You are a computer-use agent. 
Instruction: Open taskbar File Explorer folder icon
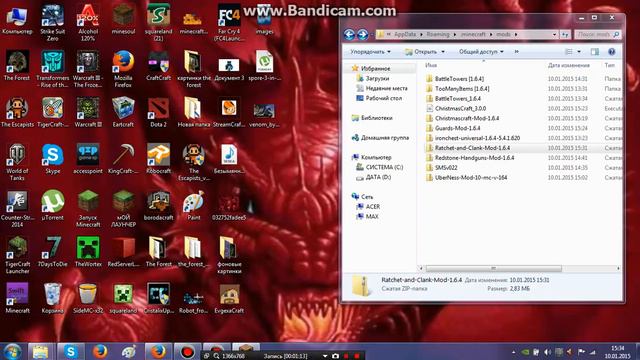(40, 351)
